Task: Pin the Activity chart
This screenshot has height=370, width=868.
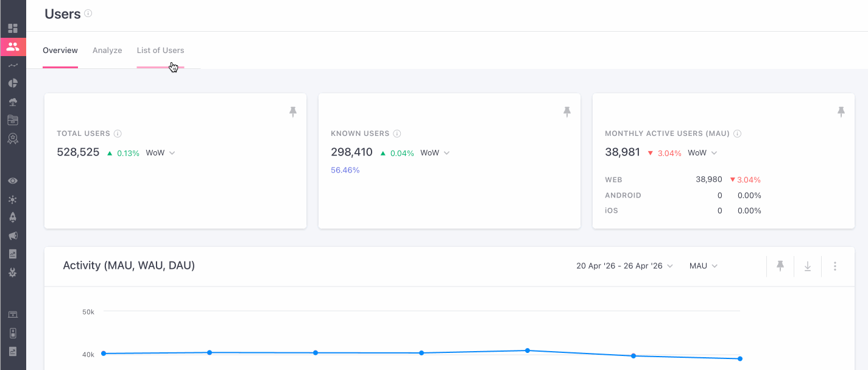Action: point(780,266)
